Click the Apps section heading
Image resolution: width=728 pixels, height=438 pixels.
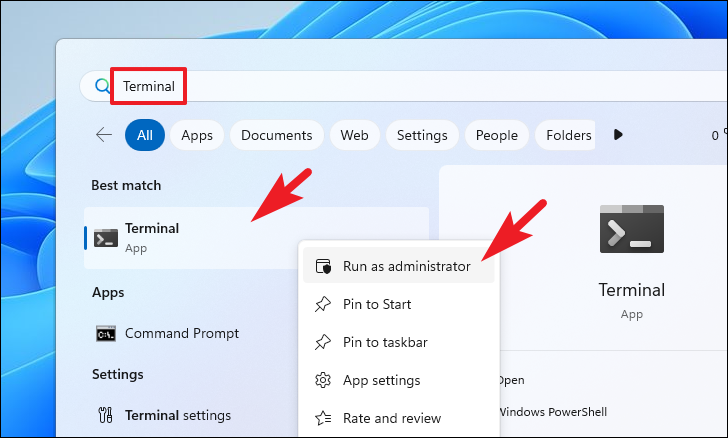tap(108, 293)
